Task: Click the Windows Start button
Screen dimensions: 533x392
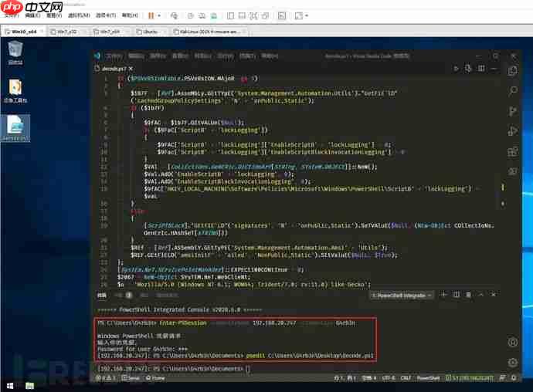Action: coord(10,386)
